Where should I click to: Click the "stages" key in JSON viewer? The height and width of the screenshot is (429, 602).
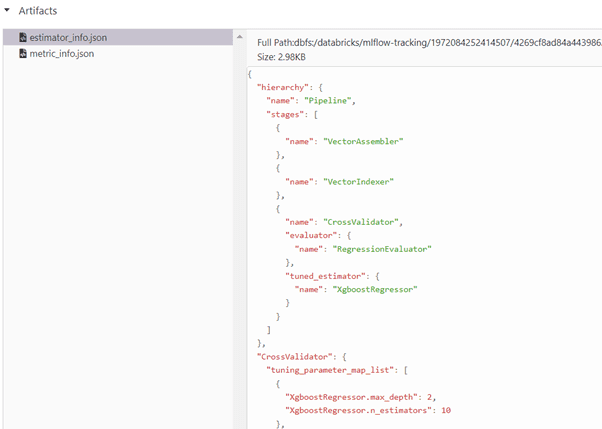285,114
